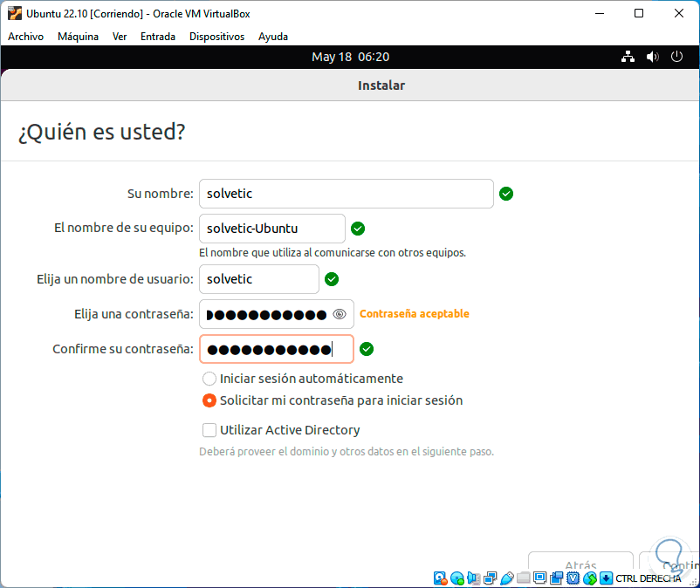Minimize the VirtualBox window
Viewport: 700px width, 588px height.
click(x=600, y=13)
